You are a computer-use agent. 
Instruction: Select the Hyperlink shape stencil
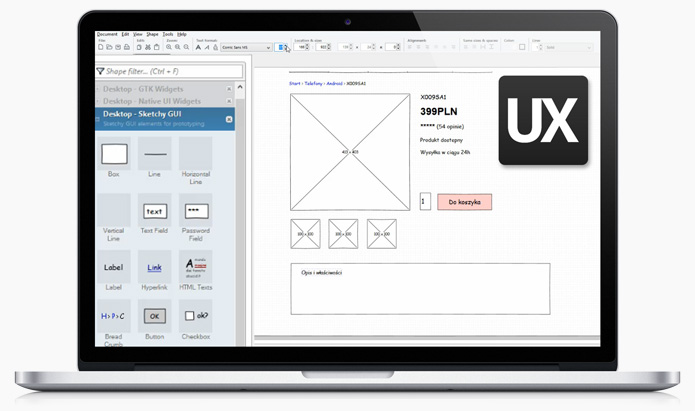154,267
